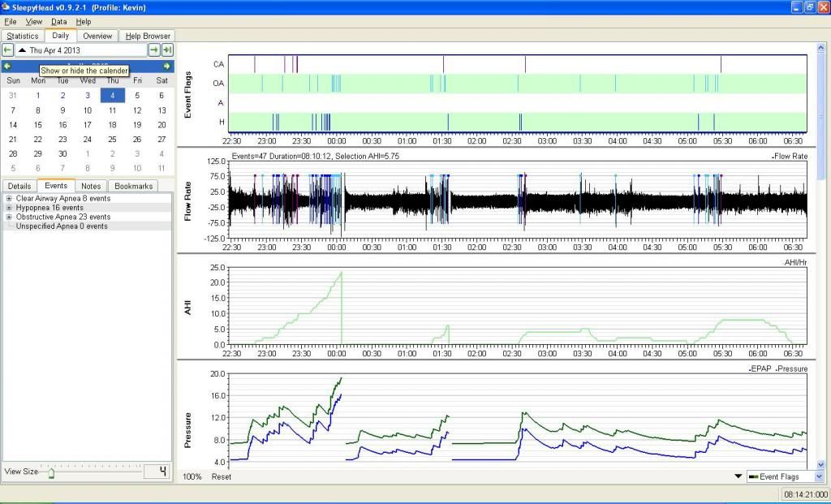Open the Data menu
831x504 pixels.
58,22
